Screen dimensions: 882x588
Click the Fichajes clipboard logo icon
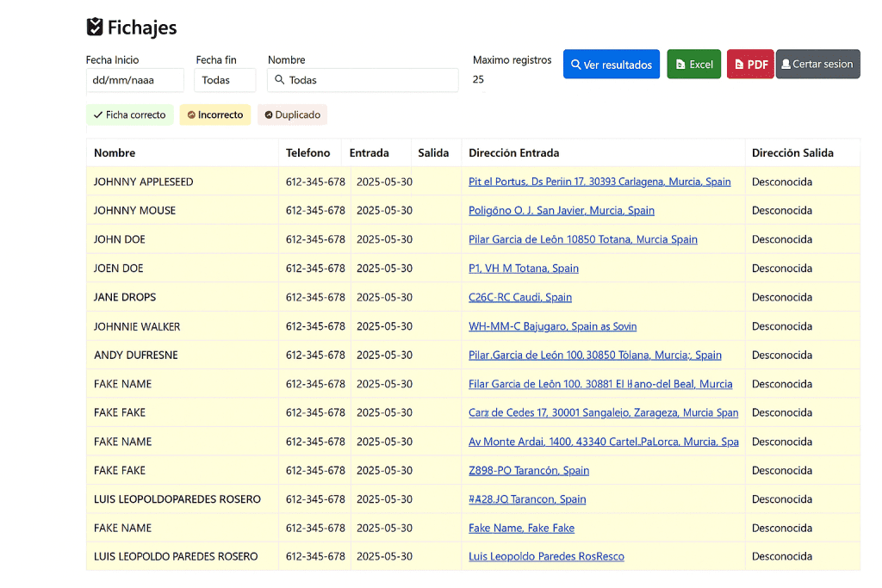click(x=95, y=28)
